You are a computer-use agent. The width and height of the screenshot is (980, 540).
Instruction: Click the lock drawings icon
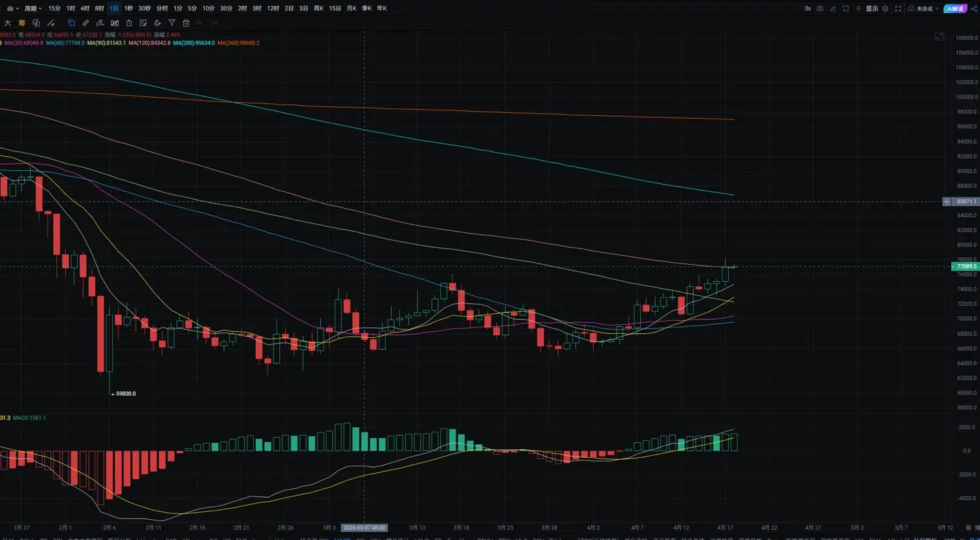coord(129,23)
